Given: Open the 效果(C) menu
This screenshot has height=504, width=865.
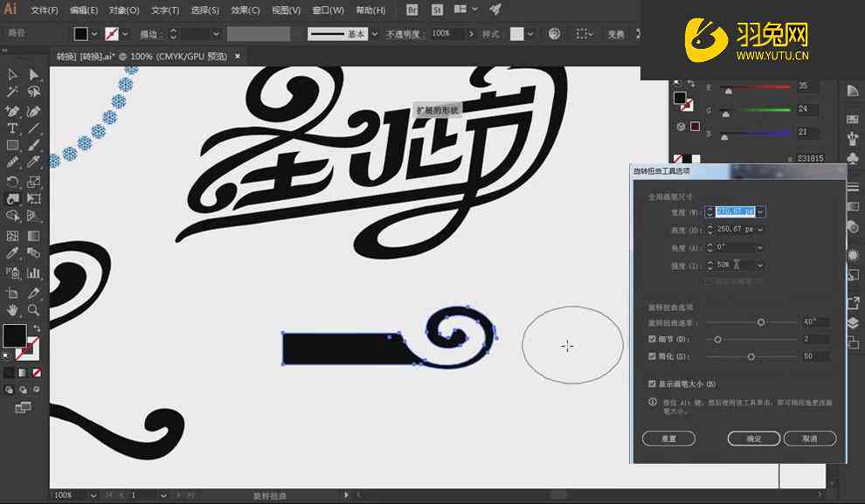Looking at the screenshot, I should coord(246,10).
